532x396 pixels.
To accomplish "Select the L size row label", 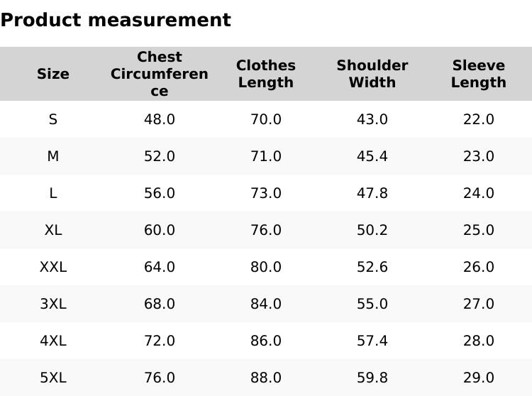I will coord(53,193).
